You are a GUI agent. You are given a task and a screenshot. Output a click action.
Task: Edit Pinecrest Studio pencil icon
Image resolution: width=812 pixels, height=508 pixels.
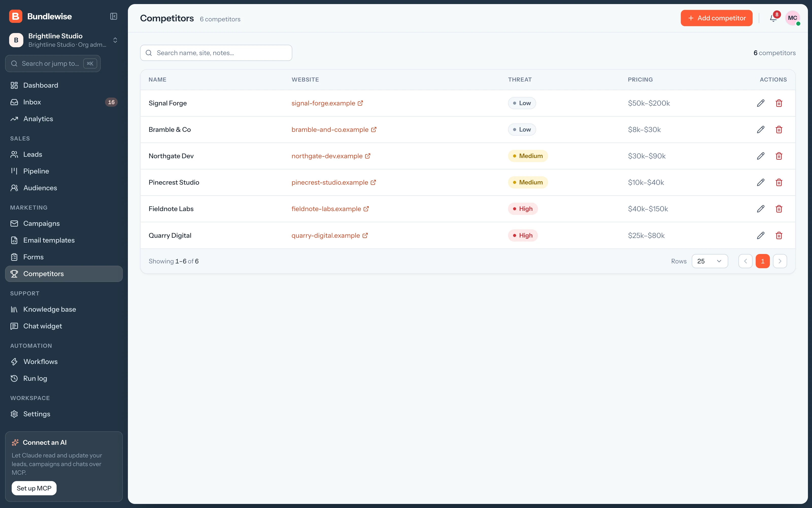pos(761,182)
